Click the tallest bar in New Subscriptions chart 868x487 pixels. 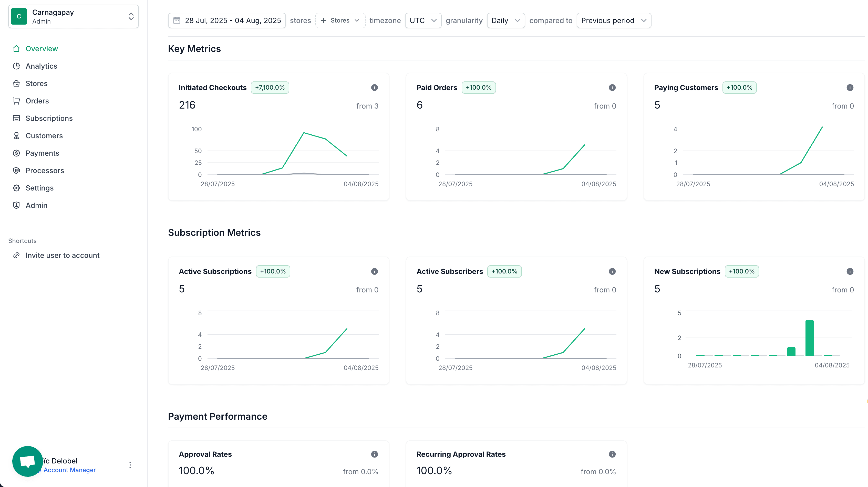point(809,338)
